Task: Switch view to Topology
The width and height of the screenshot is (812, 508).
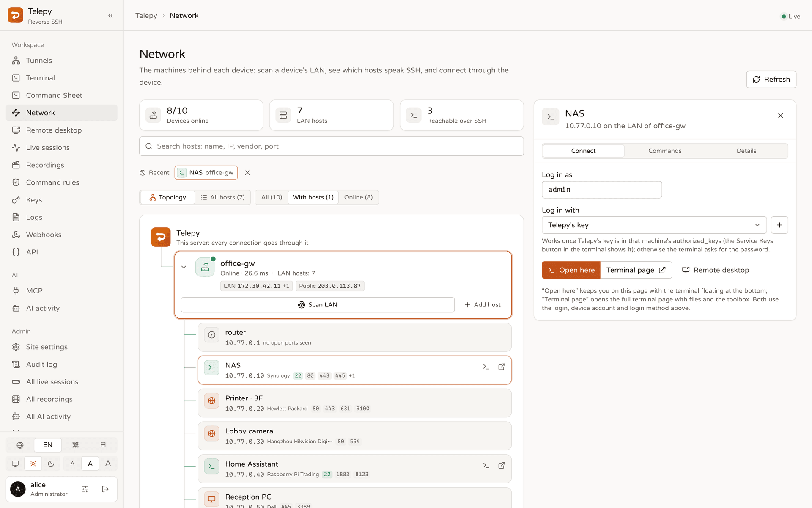Action: 167,197
